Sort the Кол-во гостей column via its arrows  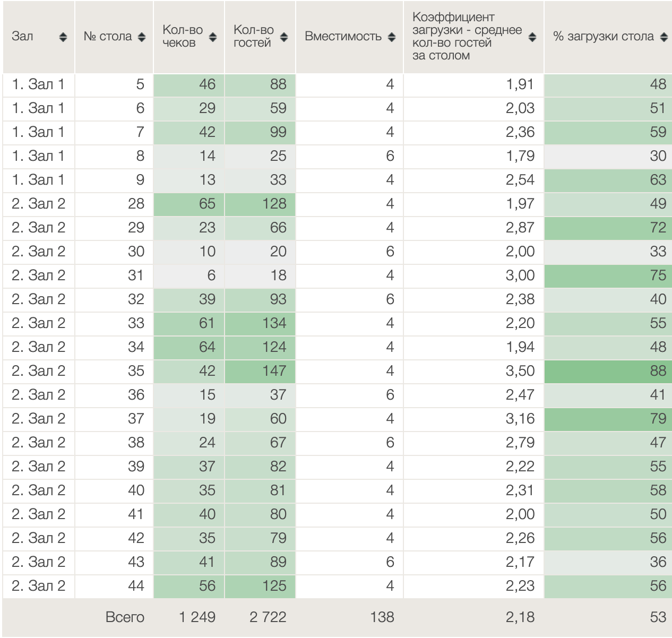pyautogui.click(x=284, y=37)
